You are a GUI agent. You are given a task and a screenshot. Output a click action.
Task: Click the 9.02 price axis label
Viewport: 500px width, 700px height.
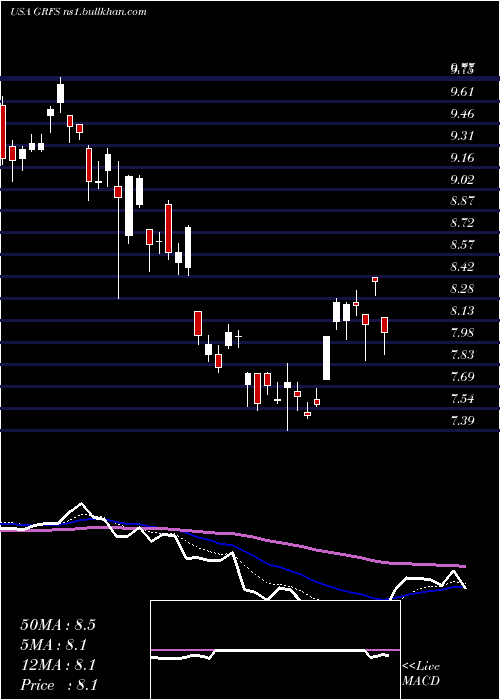pyautogui.click(x=462, y=179)
